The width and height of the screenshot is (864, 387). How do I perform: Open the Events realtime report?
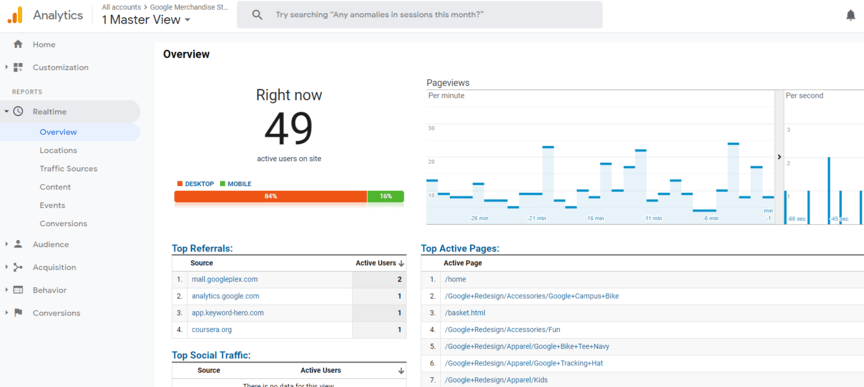pos(52,205)
